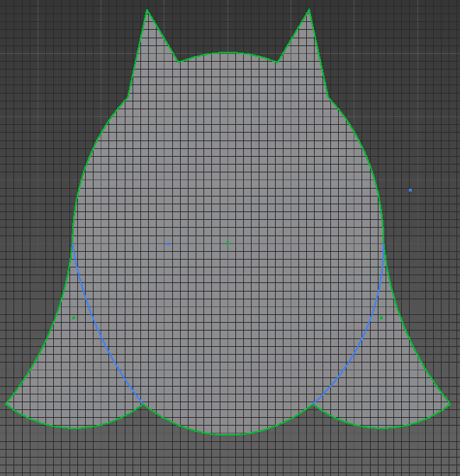This screenshot has width=460, height=476.
Task: Select the blue point outside the shape outline
Action: 410,190
